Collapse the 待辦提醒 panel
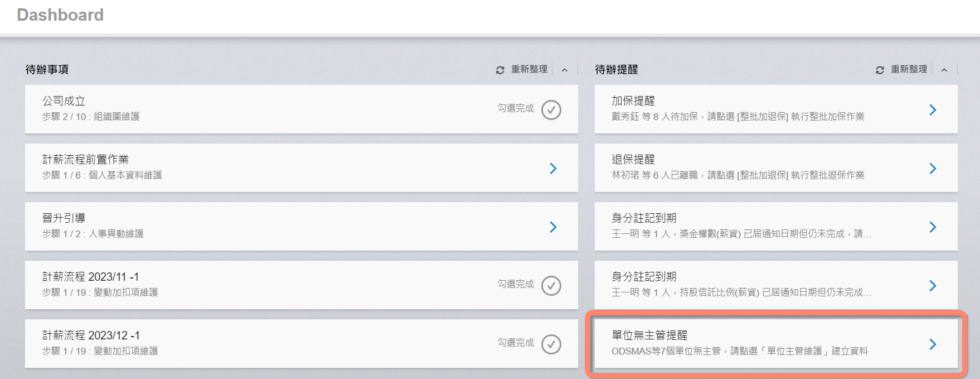The image size is (980, 379). click(944, 70)
